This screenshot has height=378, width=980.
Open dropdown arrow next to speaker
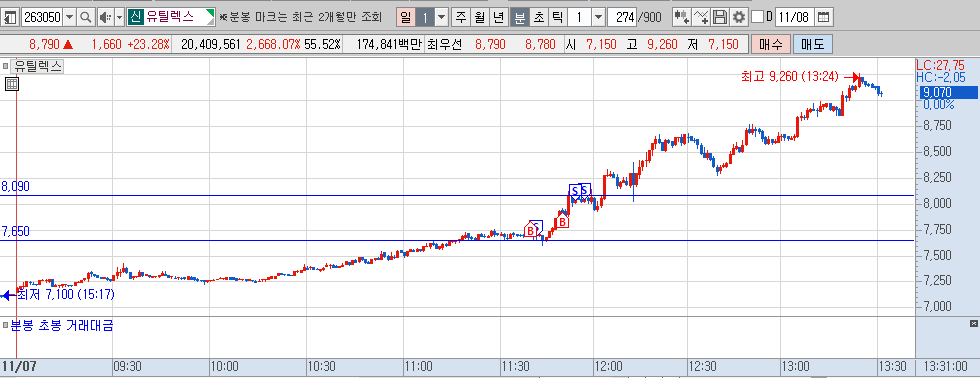[x=119, y=17]
